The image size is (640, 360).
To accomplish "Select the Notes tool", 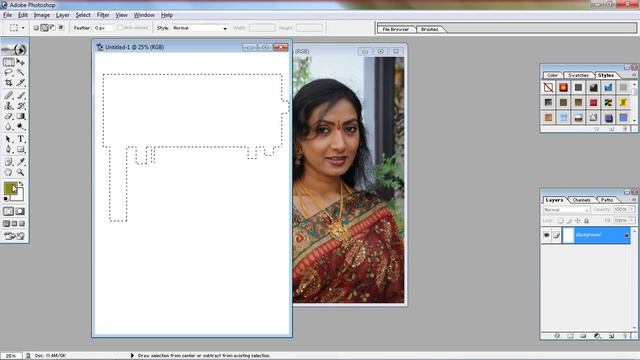I will 9,162.
